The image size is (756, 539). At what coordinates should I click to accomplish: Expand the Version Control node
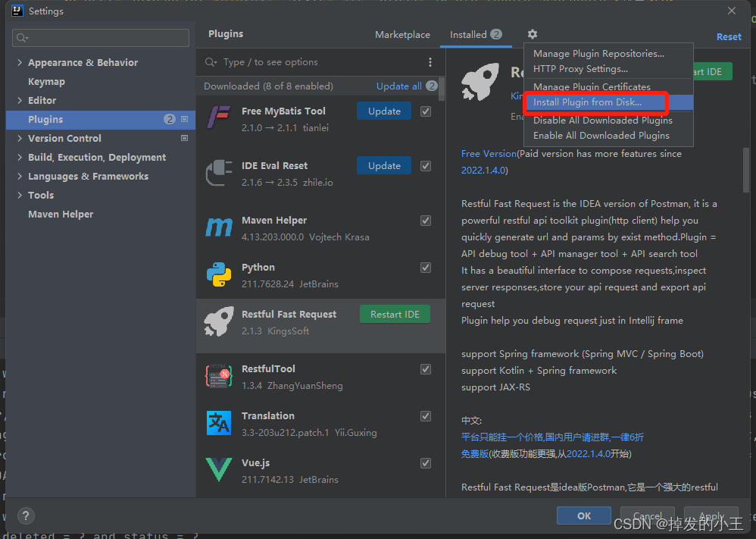coord(20,138)
